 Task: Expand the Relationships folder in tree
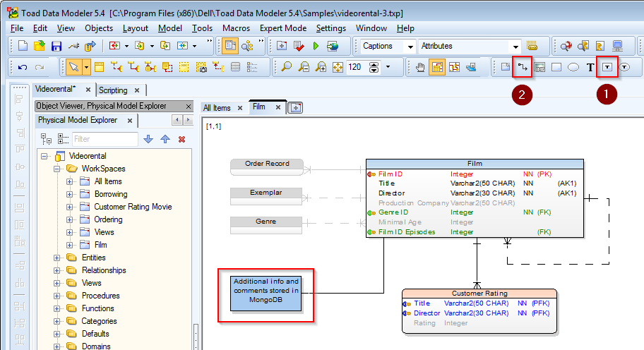pos(57,270)
